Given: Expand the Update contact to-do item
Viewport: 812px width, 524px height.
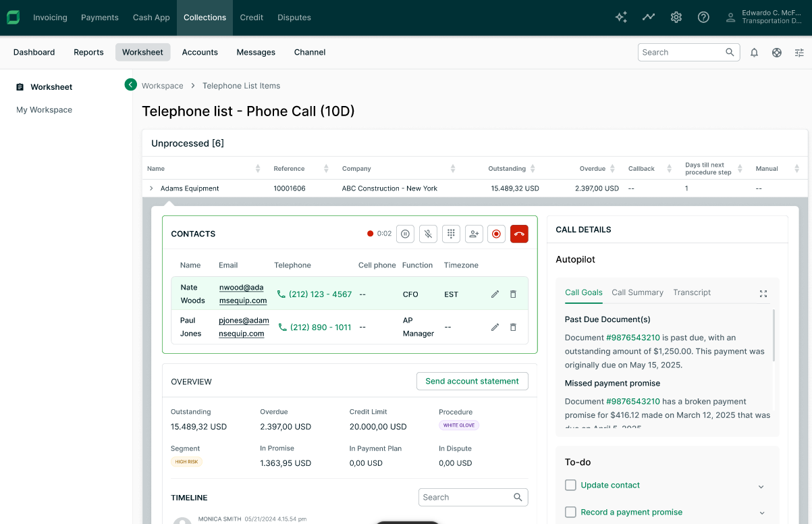Looking at the screenshot, I should tap(761, 486).
